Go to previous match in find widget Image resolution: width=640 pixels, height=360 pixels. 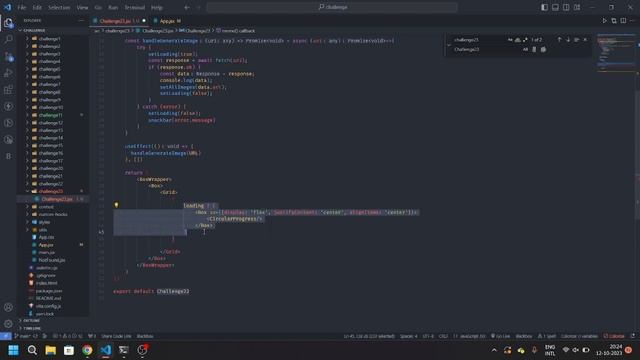(x=559, y=40)
